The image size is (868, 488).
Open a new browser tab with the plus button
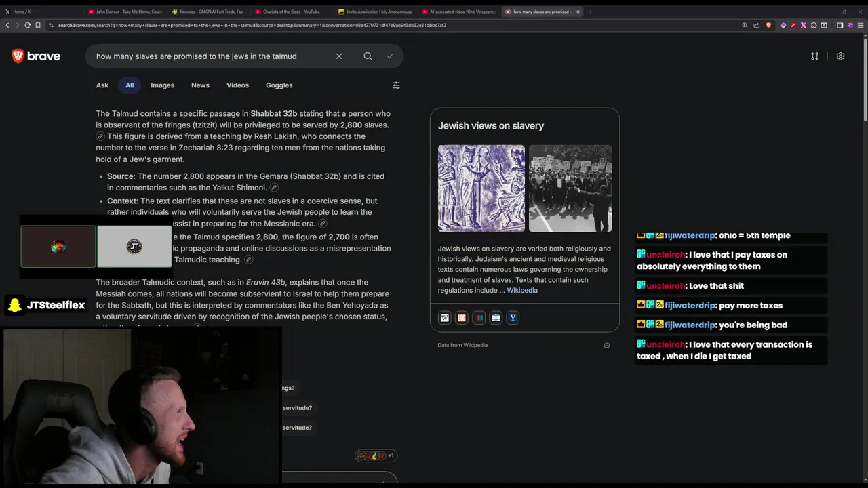[590, 12]
